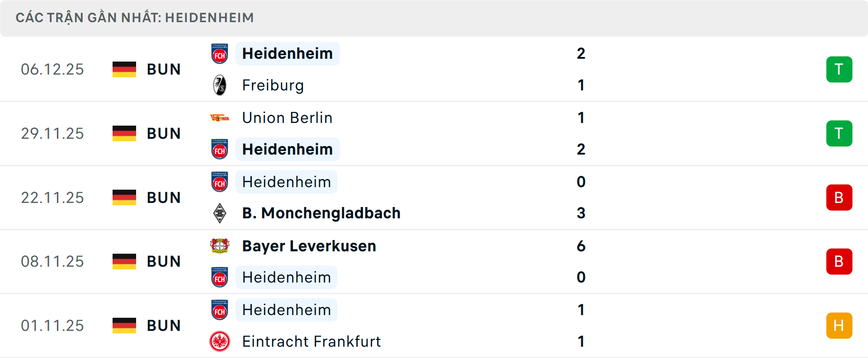This screenshot has height=358, width=868.
Task: Click the Borussia Mönchengladbach club crest
Action: click(220, 213)
